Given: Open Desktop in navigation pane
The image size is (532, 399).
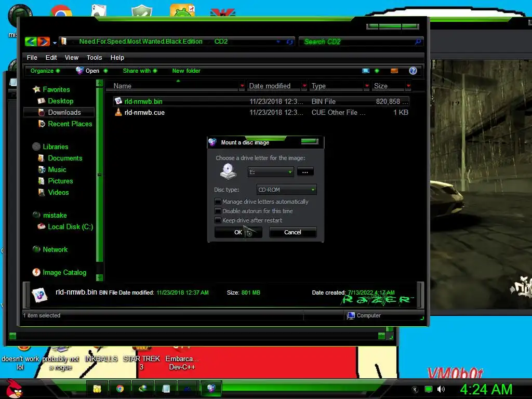Looking at the screenshot, I should [x=60, y=101].
